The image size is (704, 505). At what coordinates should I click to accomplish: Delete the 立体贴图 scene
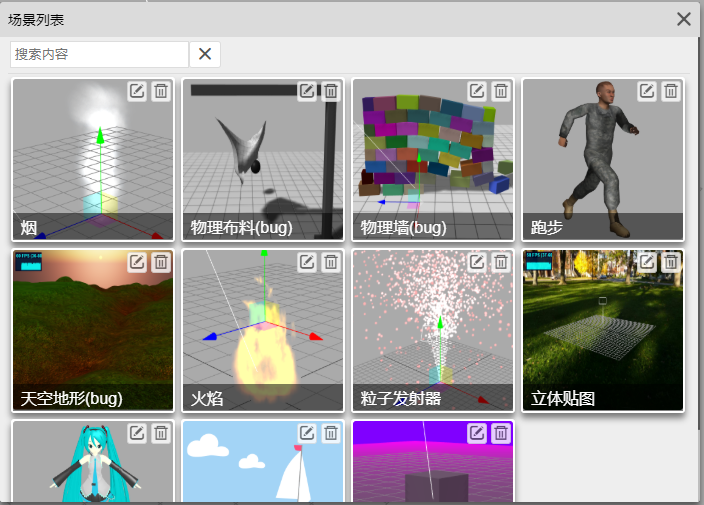click(671, 262)
